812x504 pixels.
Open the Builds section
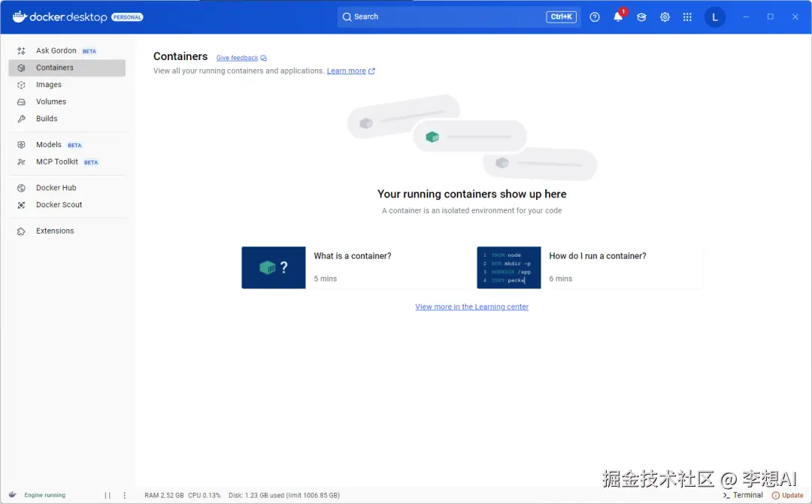tap(67, 119)
